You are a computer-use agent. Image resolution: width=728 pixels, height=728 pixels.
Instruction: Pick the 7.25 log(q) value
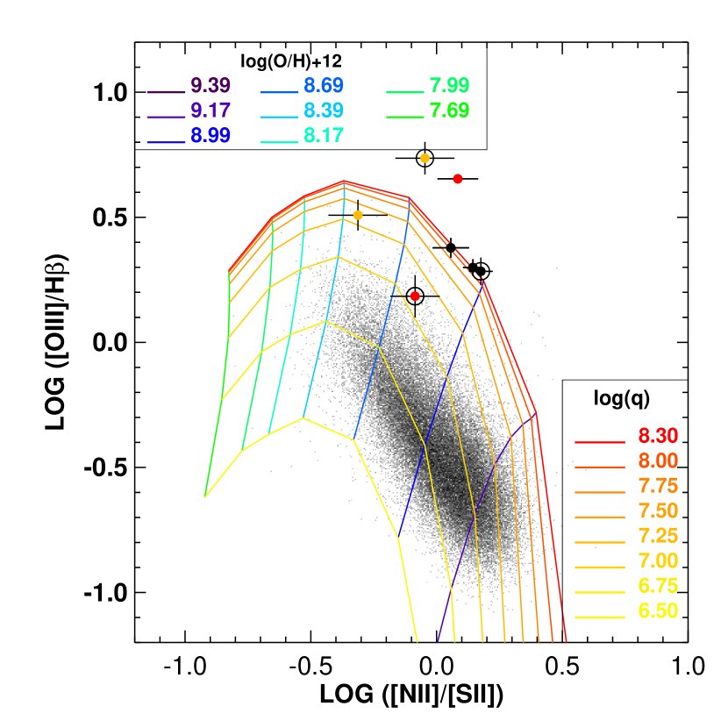pyautogui.click(x=658, y=536)
